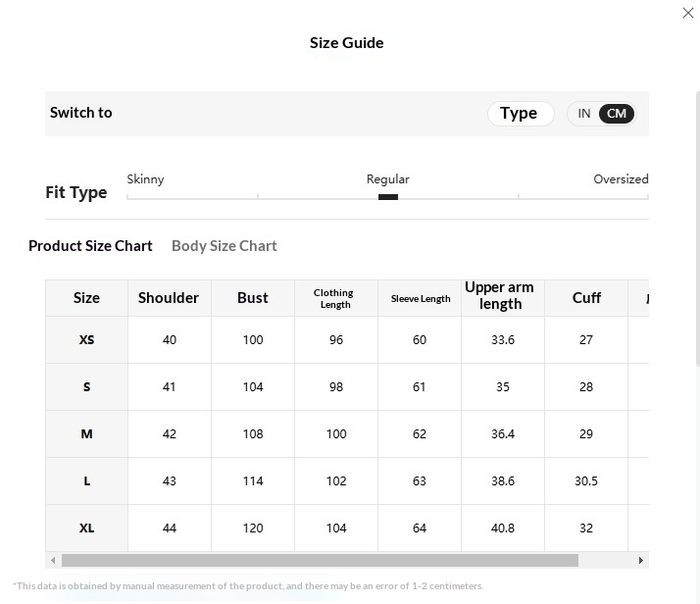Click the M bust value 108
This screenshot has height=604, width=700.
253,434
